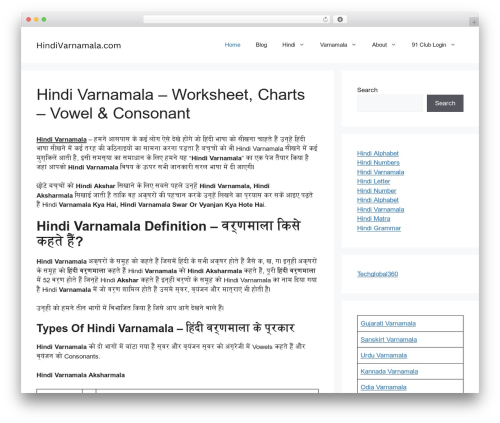Open a new tab with plus button

click(x=474, y=22)
